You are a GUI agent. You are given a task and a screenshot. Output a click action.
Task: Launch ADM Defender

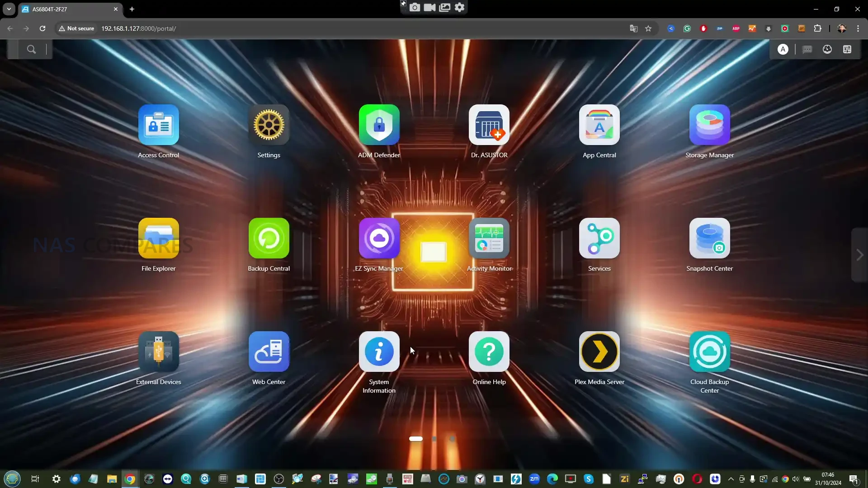coord(379,125)
